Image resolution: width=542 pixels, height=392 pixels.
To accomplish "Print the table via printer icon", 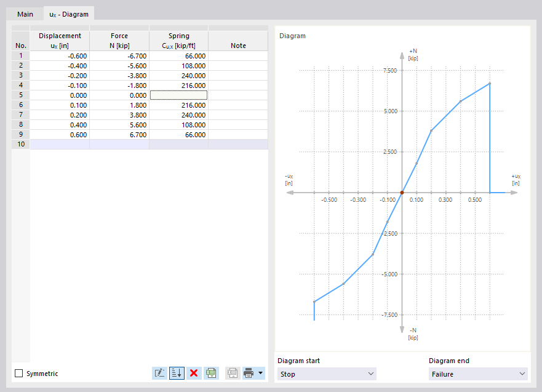I will [249, 373].
